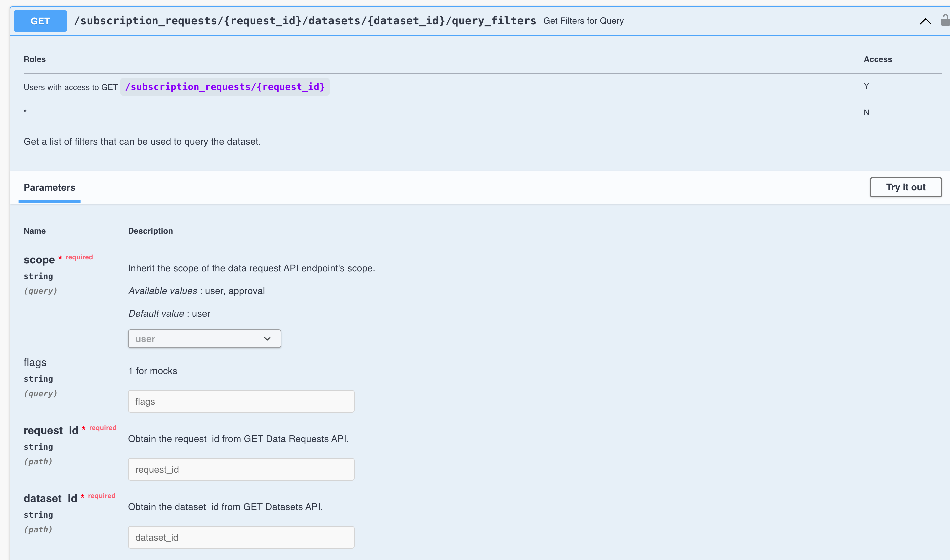Viewport: 950px width, 560px height.
Task: Focus the dataset_id input field
Action: 241,537
